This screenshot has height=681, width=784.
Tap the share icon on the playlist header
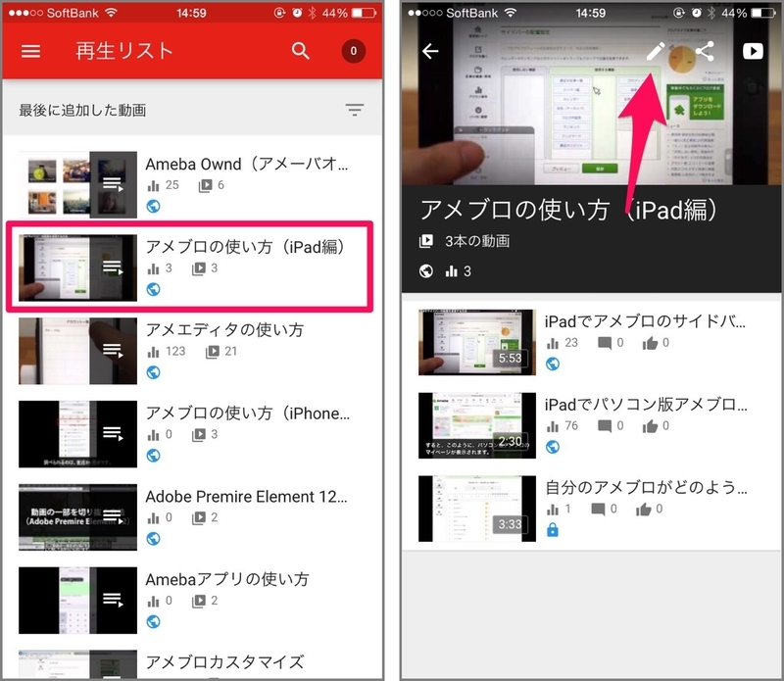tap(705, 51)
